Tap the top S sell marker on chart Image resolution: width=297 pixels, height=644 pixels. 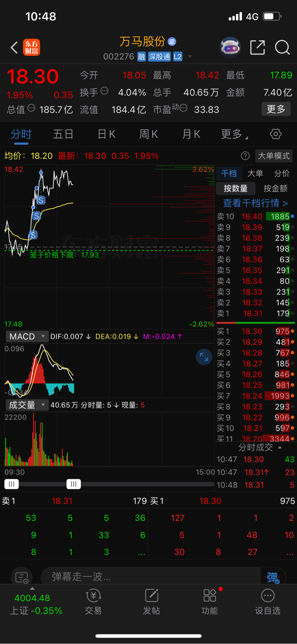pyautogui.click(x=41, y=200)
